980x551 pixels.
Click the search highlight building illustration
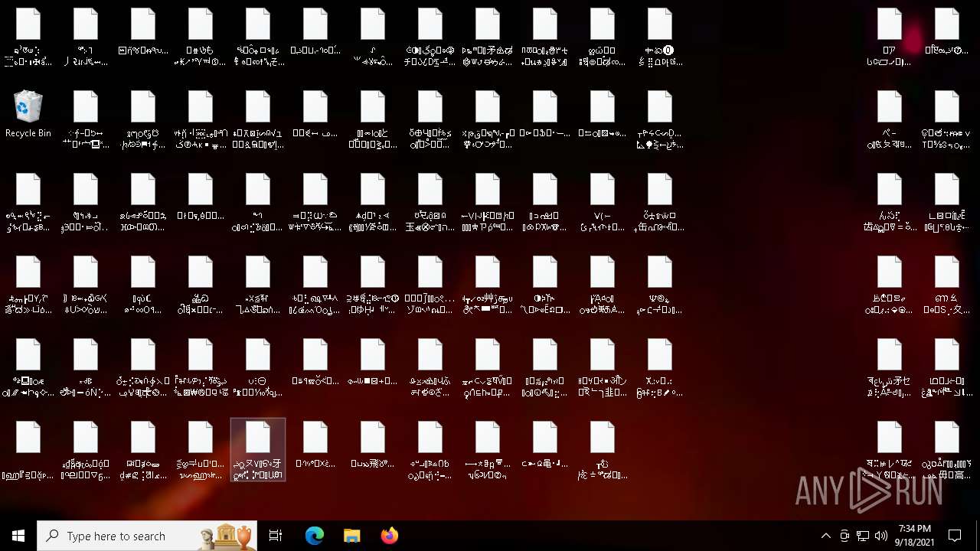tap(227, 536)
